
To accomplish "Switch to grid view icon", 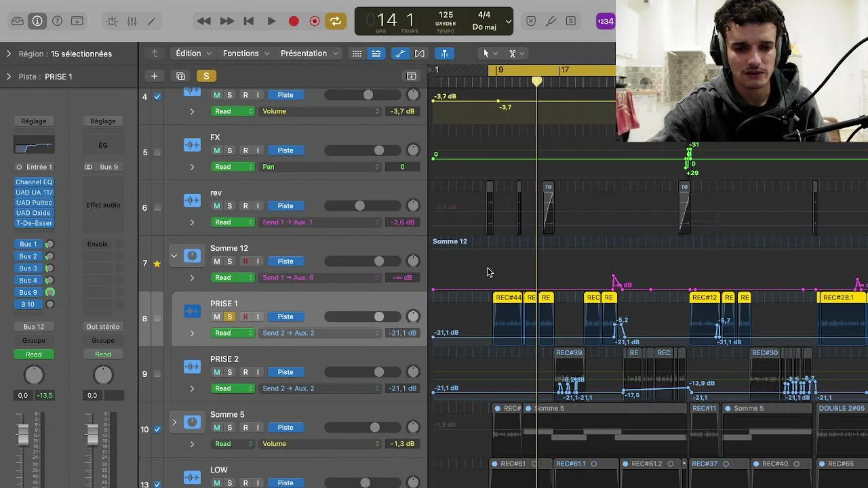I will [x=357, y=54].
